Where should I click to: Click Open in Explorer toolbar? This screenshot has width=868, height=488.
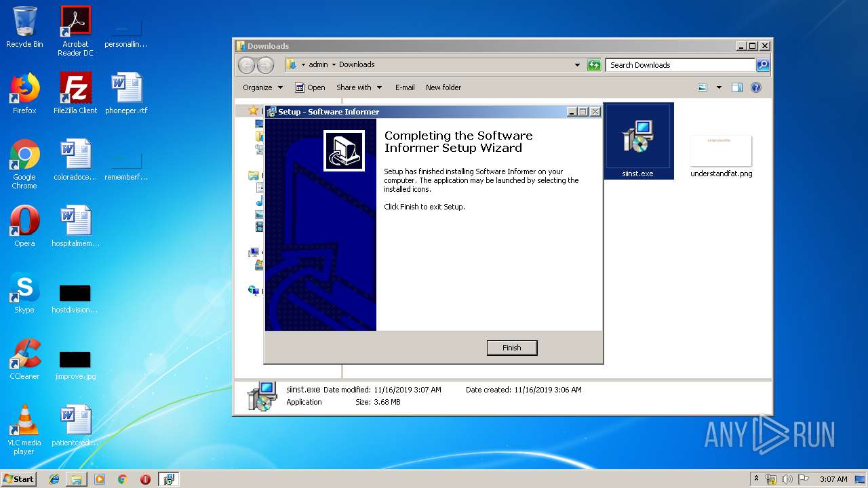tap(310, 87)
